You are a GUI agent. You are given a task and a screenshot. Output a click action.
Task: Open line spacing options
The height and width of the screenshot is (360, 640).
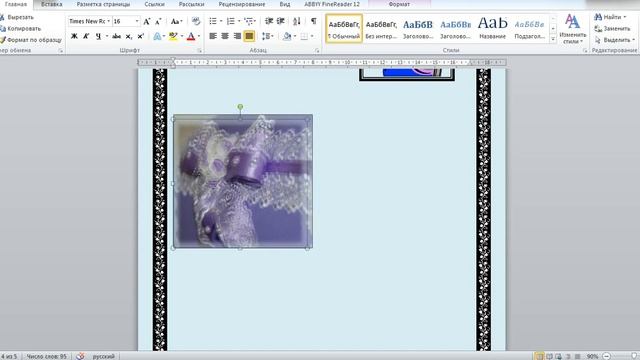click(266, 36)
